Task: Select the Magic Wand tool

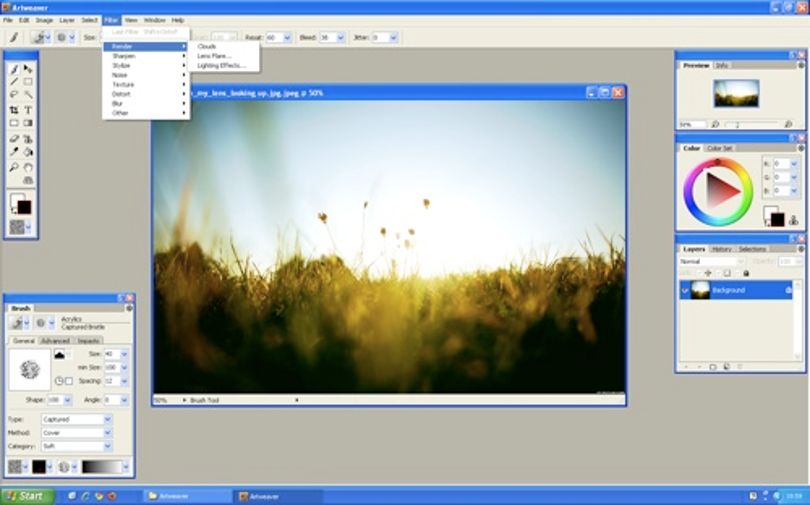Action: pos(28,95)
